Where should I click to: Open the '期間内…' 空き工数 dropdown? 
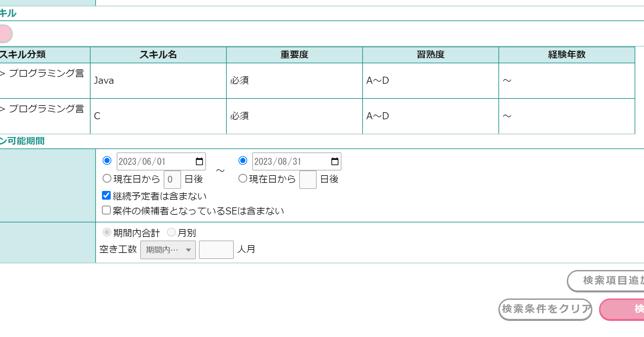(x=168, y=250)
